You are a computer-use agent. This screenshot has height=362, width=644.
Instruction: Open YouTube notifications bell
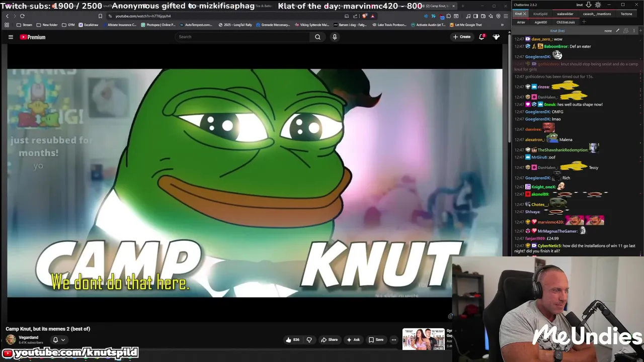pos(481,37)
